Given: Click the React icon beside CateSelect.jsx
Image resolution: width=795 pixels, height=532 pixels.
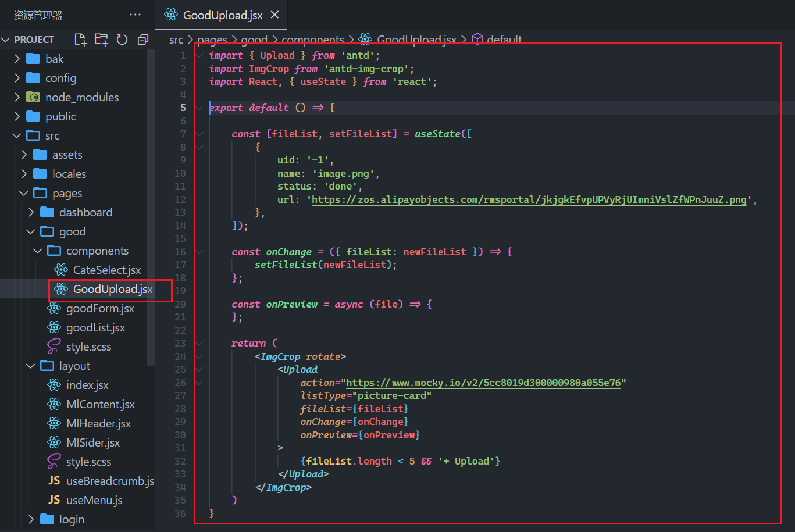Looking at the screenshot, I should pos(61,270).
